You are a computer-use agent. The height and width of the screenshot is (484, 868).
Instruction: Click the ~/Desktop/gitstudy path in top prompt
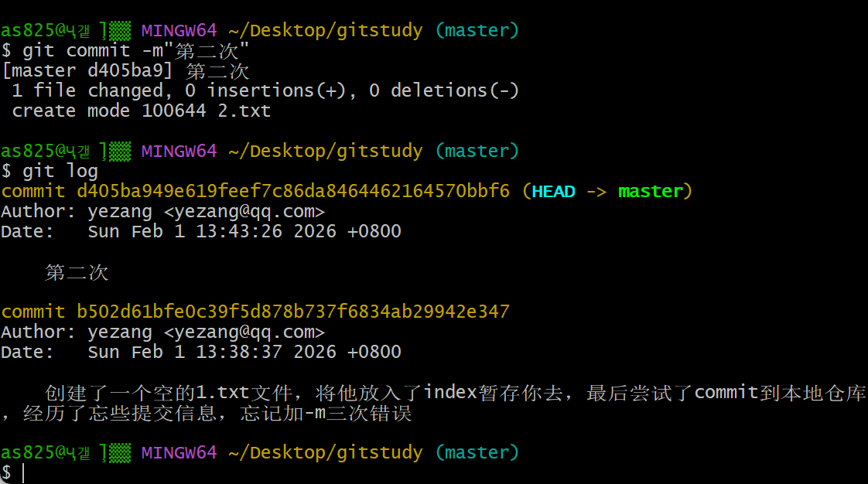(x=326, y=30)
